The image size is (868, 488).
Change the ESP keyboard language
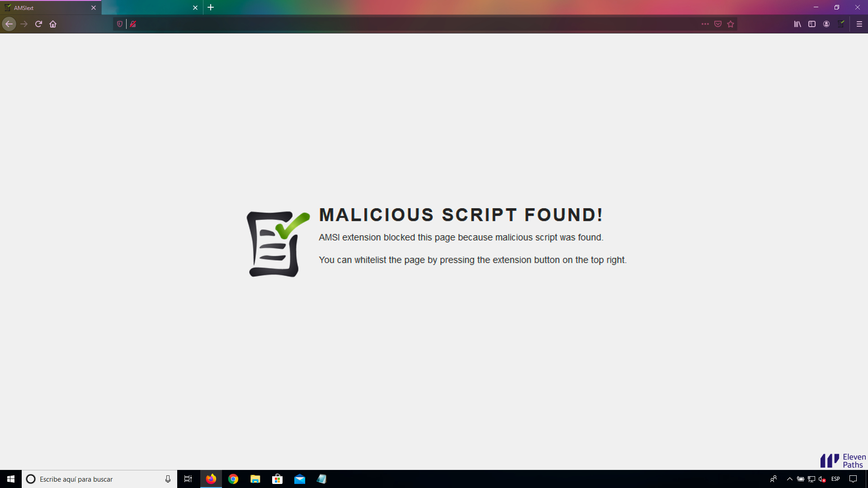835,479
